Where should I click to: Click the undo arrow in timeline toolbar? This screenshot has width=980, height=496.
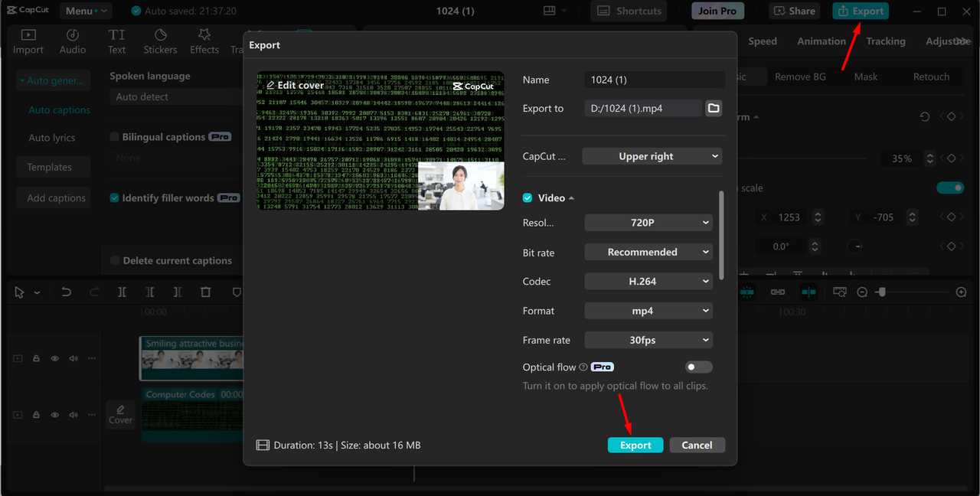[67, 292]
